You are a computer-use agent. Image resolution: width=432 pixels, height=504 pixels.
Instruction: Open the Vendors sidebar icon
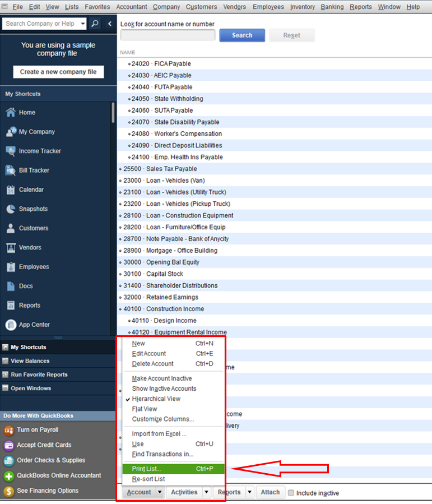point(11,247)
